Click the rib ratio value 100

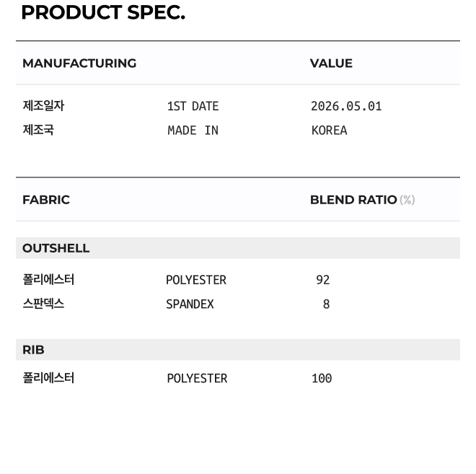(322, 379)
